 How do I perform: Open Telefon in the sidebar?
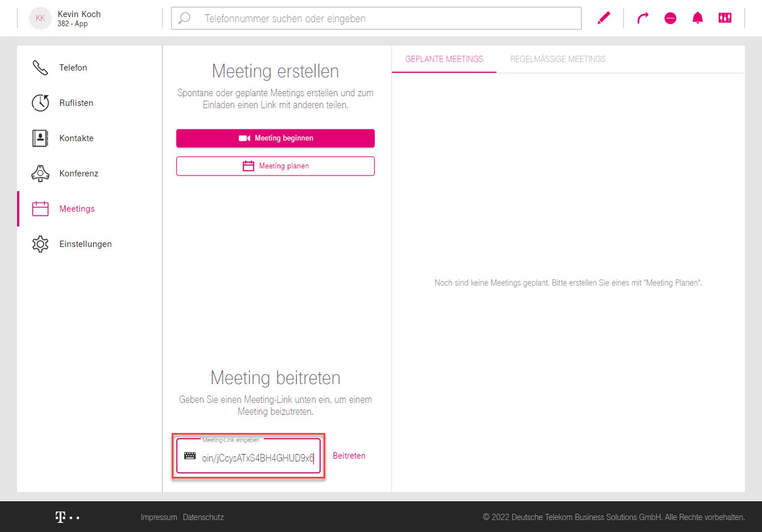click(73, 68)
